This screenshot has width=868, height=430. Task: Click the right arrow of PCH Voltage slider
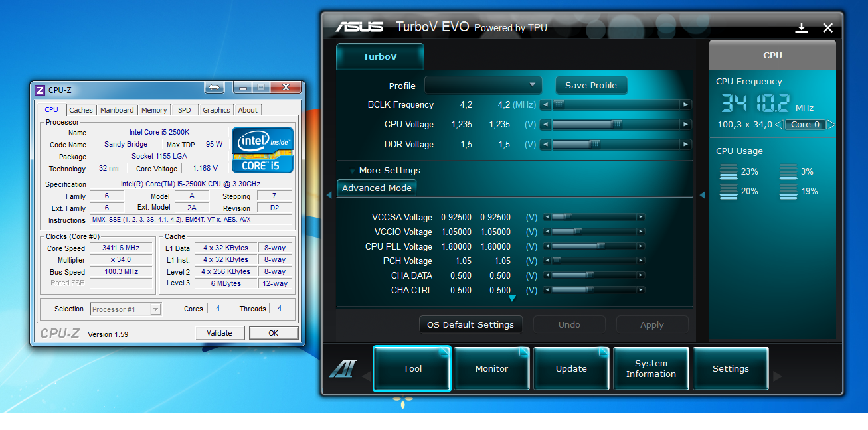tap(641, 261)
